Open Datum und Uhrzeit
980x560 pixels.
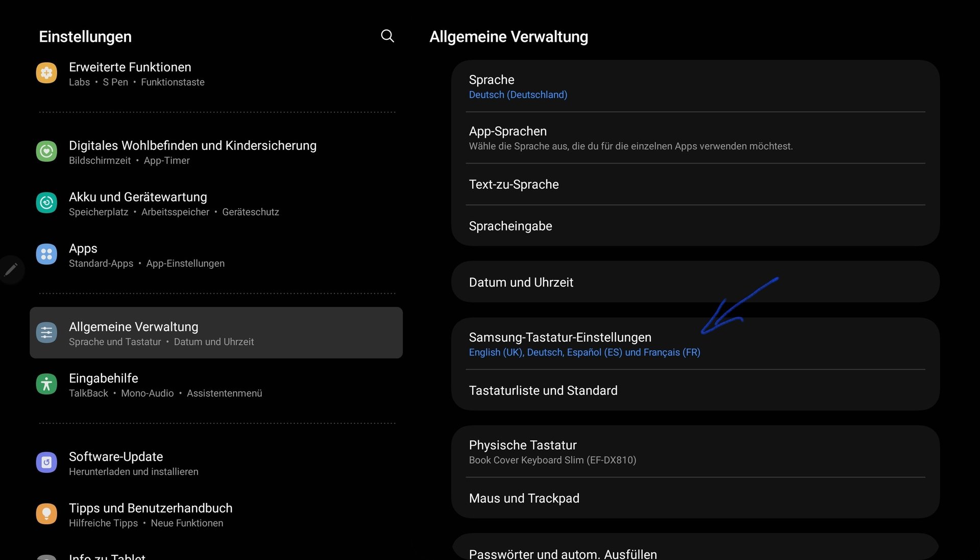[x=696, y=282]
